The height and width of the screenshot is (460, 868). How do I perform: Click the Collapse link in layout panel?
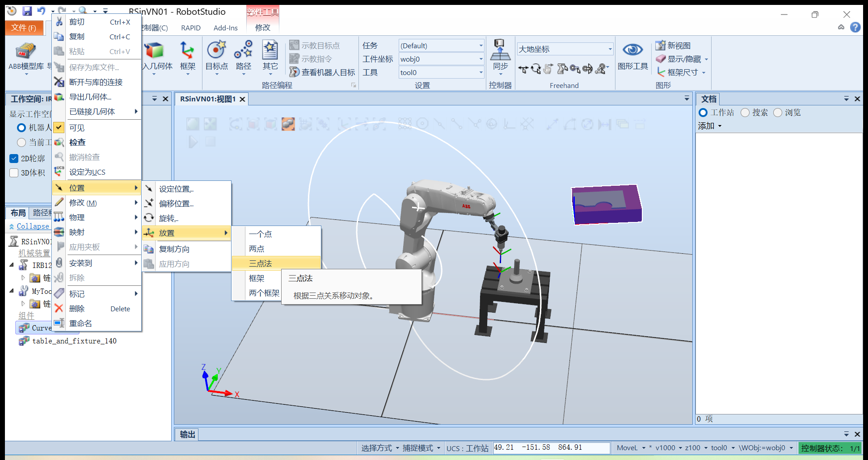coord(33,226)
